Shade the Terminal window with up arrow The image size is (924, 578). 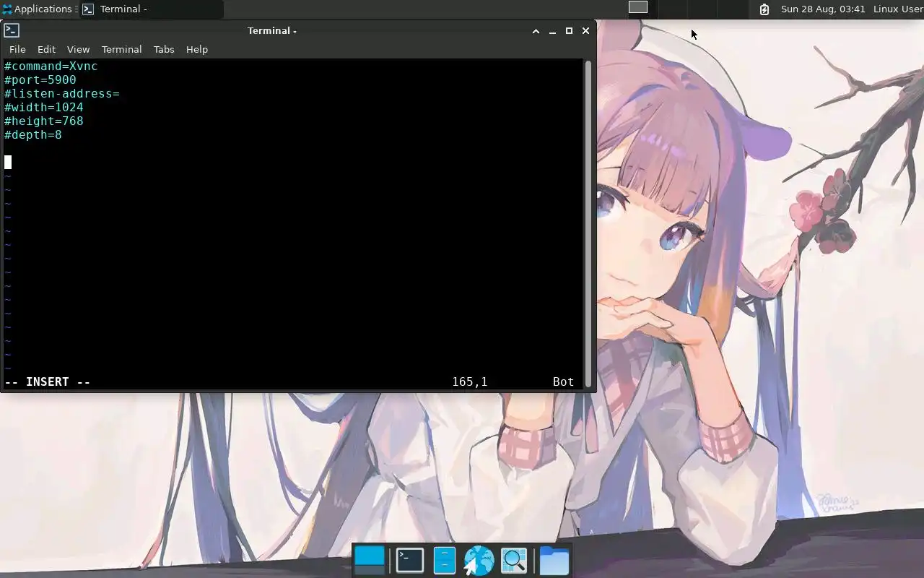[x=536, y=31]
